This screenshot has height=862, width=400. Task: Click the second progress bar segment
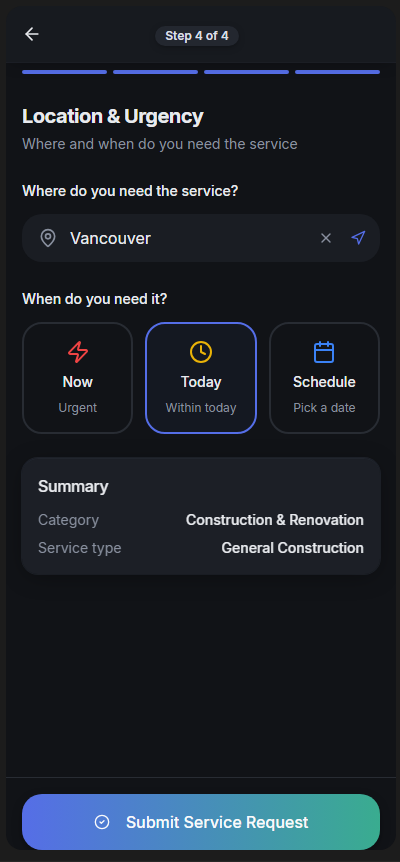[155, 72]
